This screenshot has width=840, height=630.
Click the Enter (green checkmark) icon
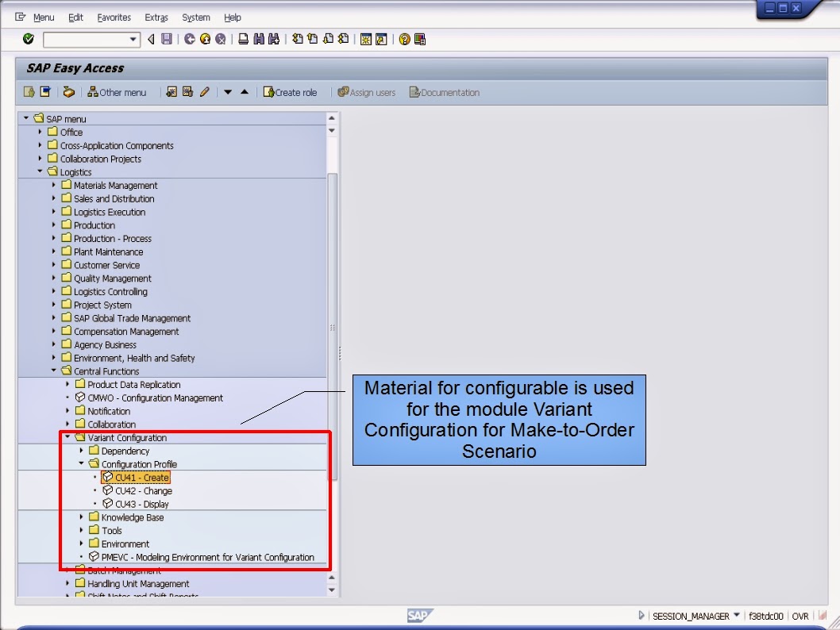[27, 38]
